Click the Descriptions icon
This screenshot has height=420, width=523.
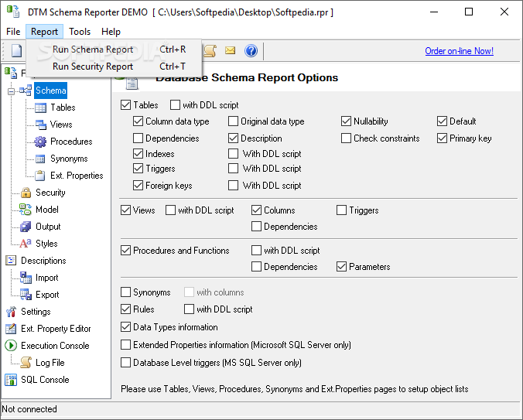11,261
